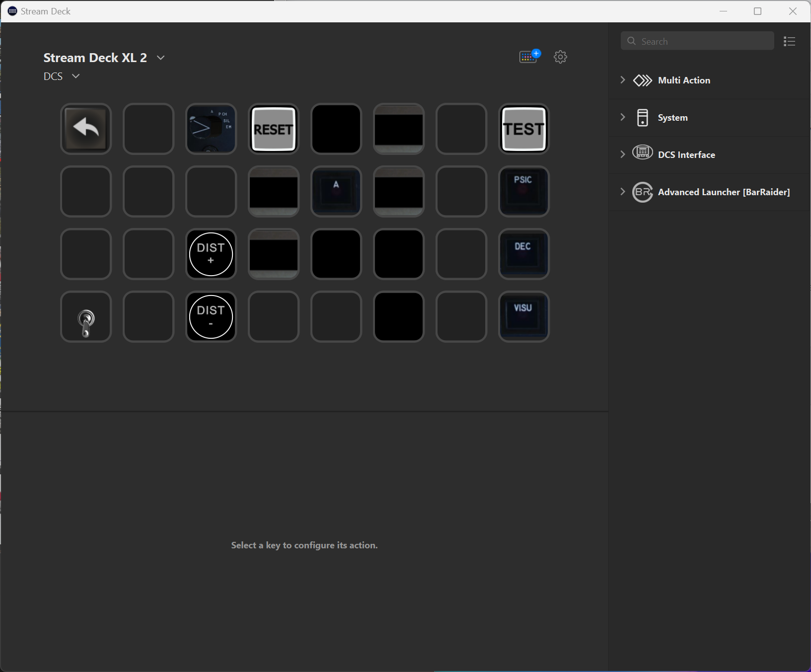Open preferences with the gear icon
Image resolution: width=811 pixels, height=672 pixels.
[560, 57]
